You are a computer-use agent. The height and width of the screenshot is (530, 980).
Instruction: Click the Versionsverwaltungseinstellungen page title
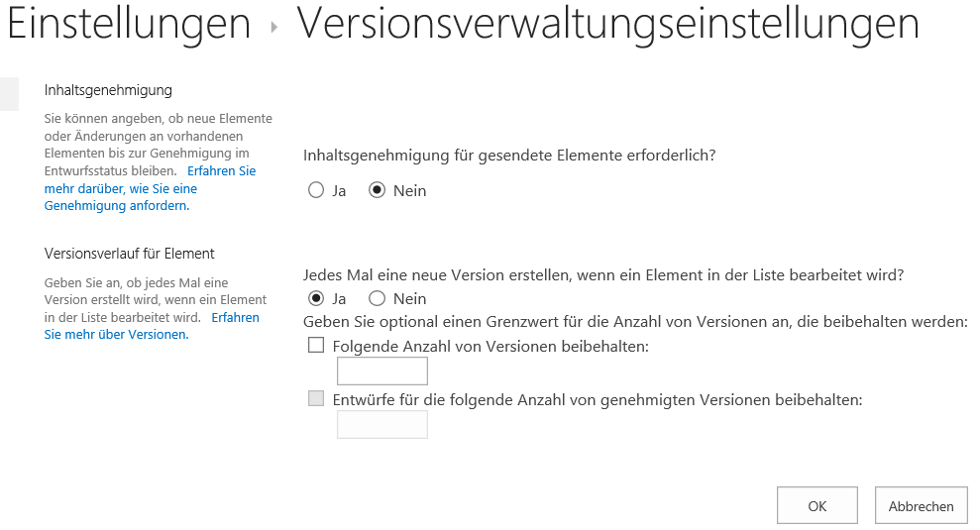607,24
